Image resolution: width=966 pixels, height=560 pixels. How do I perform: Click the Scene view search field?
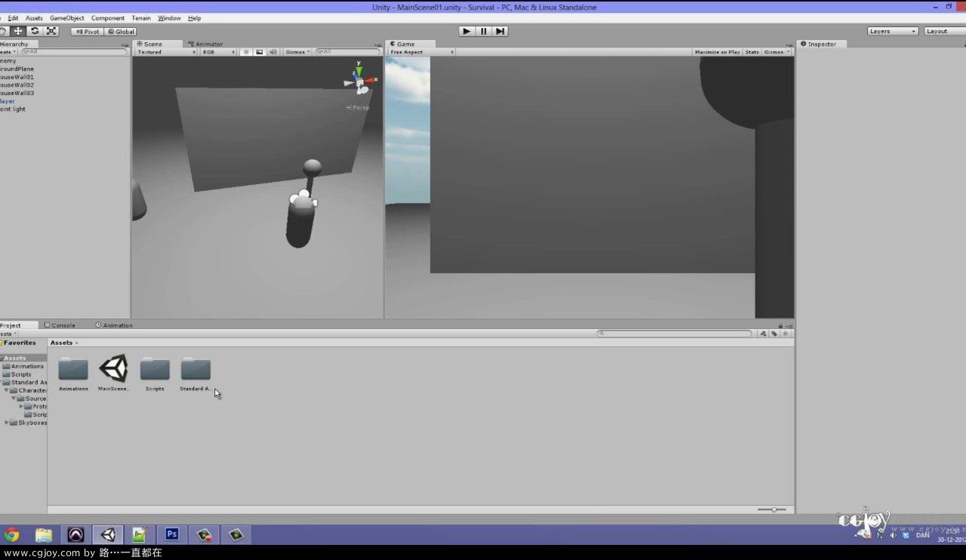click(347, 52)
